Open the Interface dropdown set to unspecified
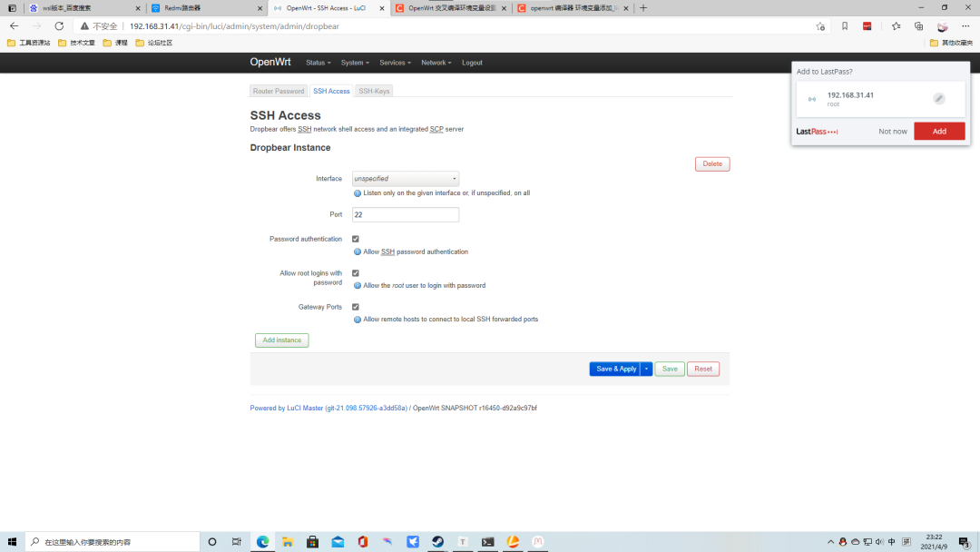 pyautogui.click(x=405, y=179)
